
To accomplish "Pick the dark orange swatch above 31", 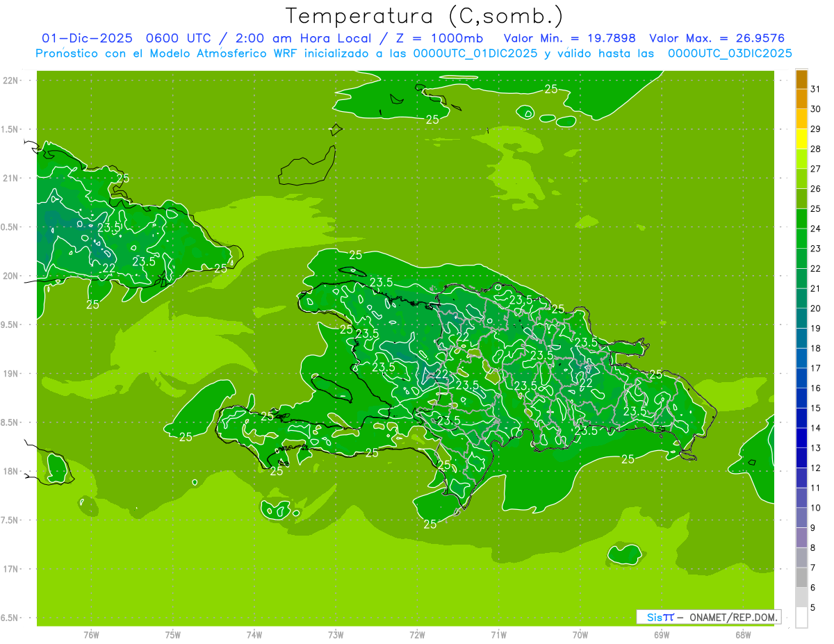I will click(x=801, y=79).
